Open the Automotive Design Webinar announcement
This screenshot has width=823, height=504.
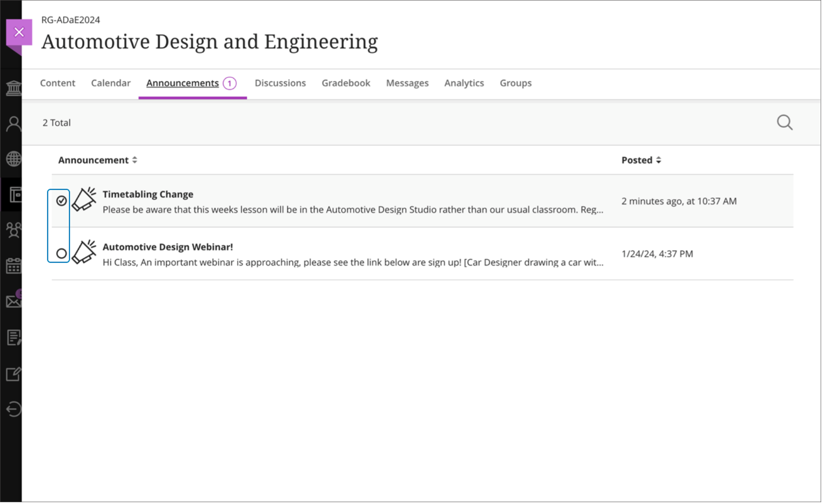tap(168, 247)
